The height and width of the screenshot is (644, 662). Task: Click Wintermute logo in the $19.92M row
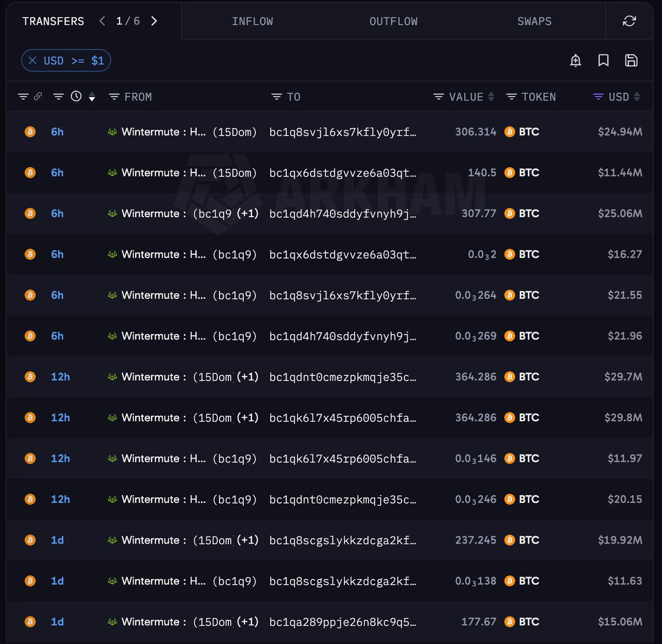[x=113, y=540]
